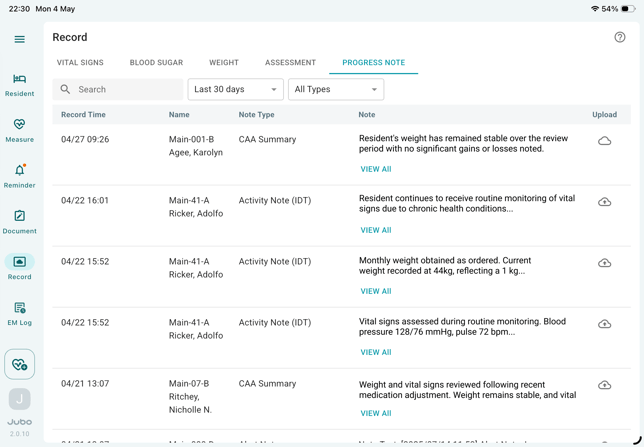Open the Resident section in sidebar
644x447 pixels.
[19, 85]
